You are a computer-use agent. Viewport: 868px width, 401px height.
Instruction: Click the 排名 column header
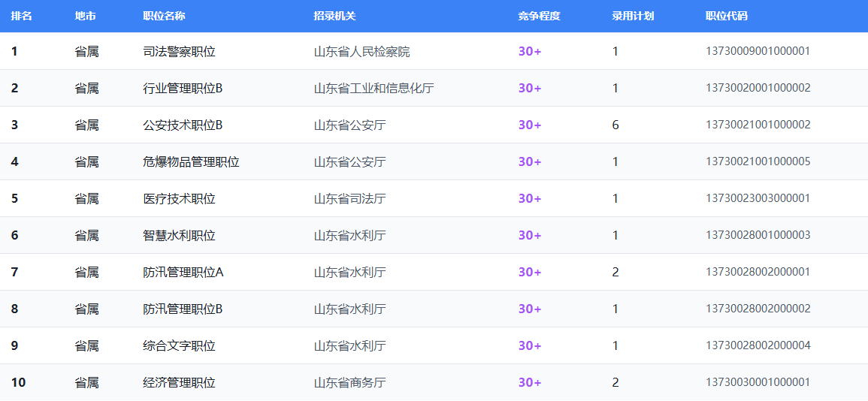21,16
